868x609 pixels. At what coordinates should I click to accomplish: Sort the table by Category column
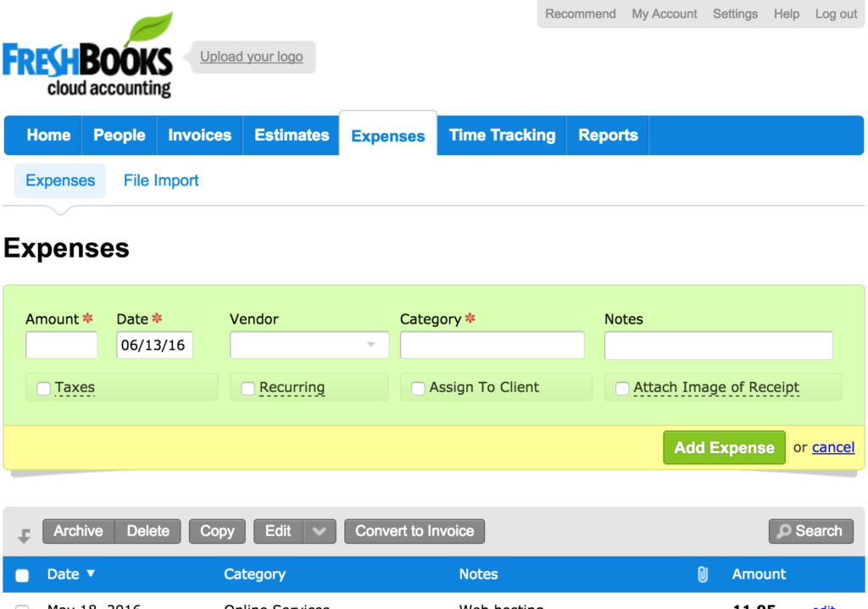pyautogui.click(x=254, y=574)
